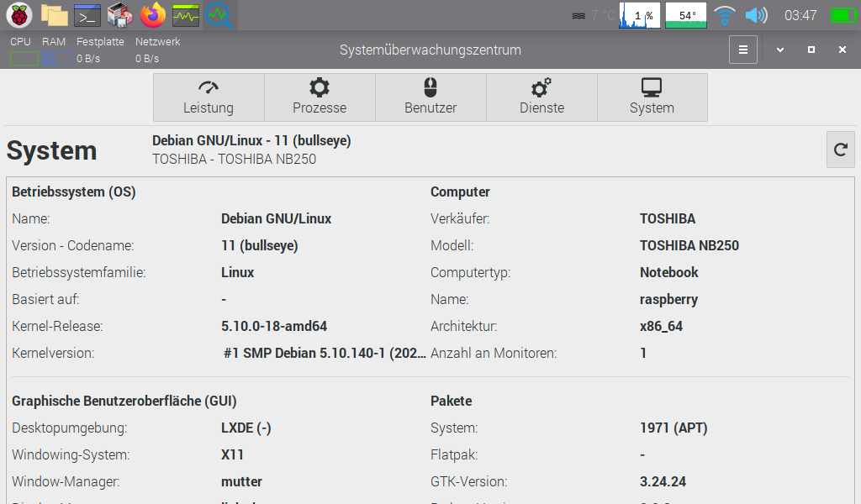The width and height of the screenshot is (861, 504).
Task: Select the raspberry host name value
Action: coord(668,300)
